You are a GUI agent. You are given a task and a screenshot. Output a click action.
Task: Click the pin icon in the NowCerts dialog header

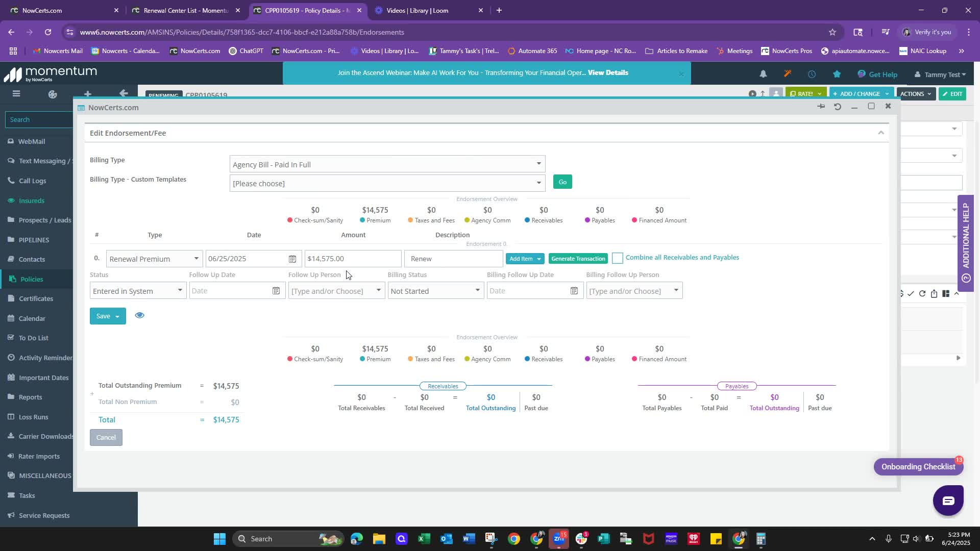tap(821, 106)
